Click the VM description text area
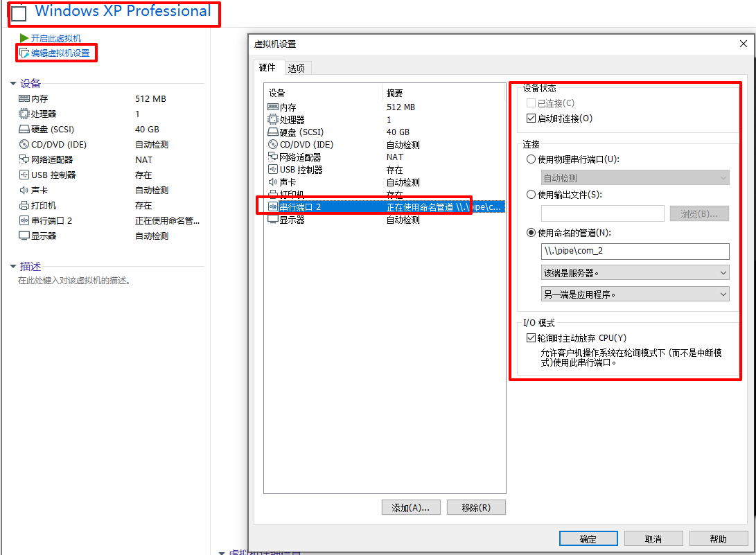Screen dimensions: 756x555 [x=74, y=280]
